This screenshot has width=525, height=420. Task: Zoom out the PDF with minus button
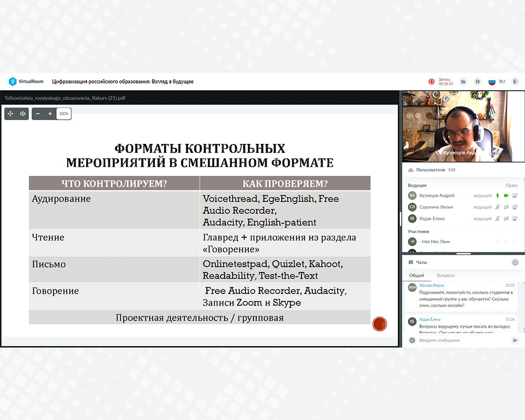tap(38, 113)
